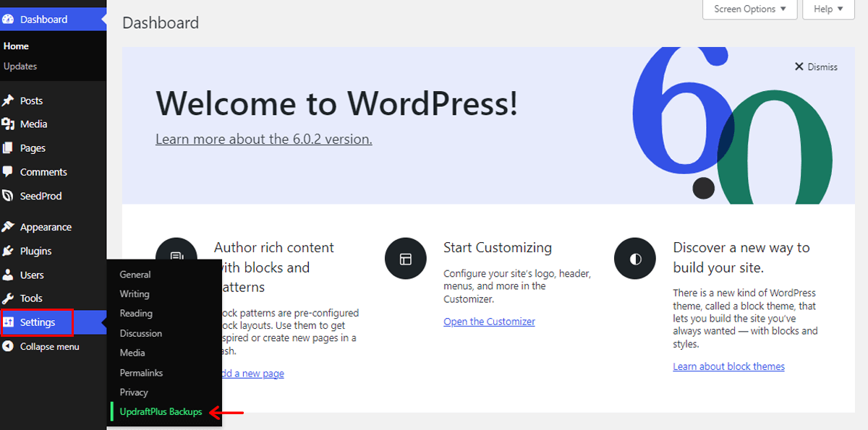Click the Dashboard menu label

44,20
